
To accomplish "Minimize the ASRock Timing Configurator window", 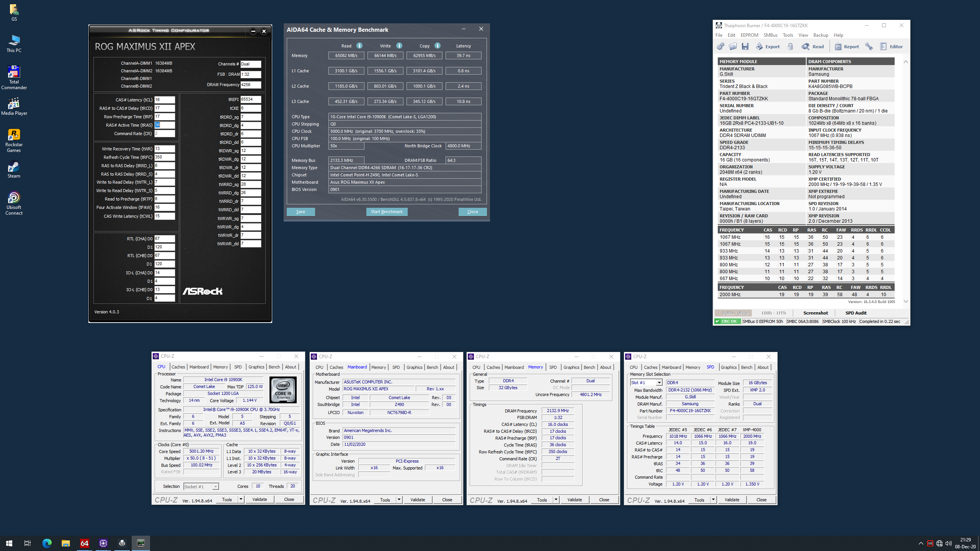I will pyautogui.click(x=253, y=31).
